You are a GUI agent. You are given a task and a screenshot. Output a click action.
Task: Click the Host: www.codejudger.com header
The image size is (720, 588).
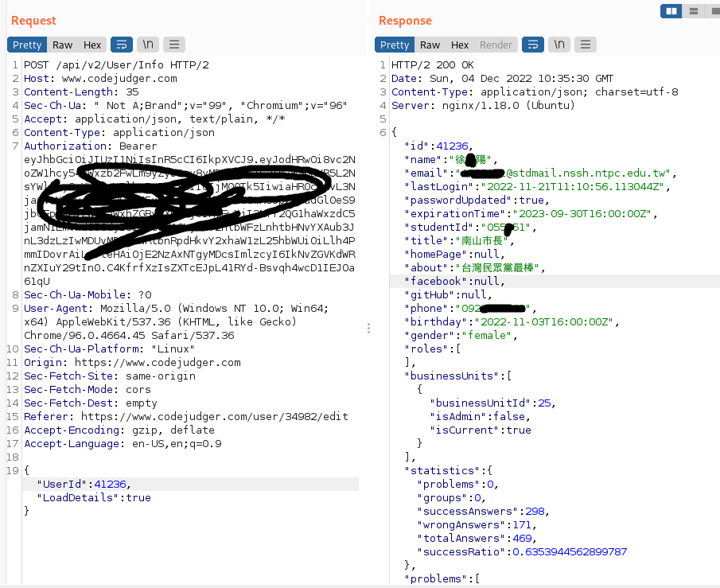(100, 79)
